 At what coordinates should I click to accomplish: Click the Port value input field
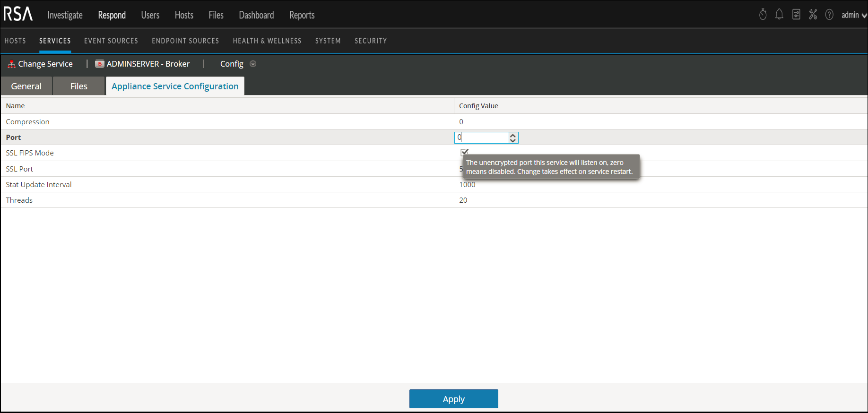point(481,138)
